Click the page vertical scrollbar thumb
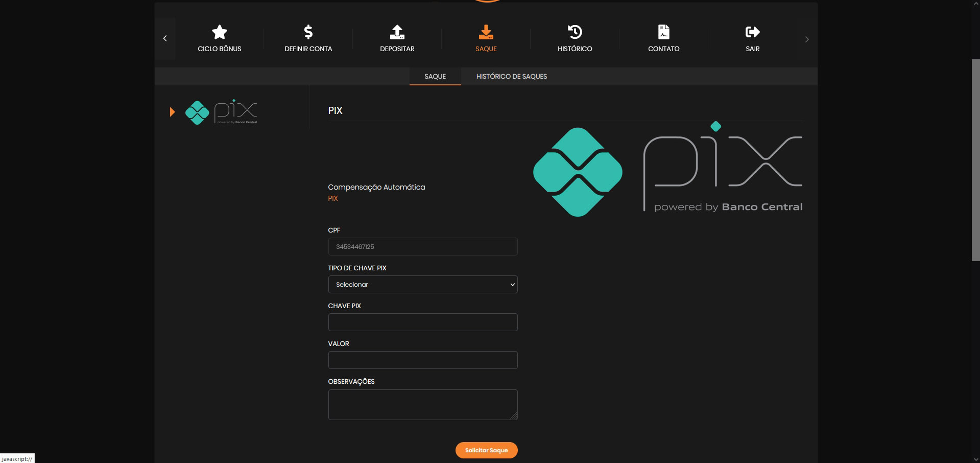980x463 pixels. (975, 160)
